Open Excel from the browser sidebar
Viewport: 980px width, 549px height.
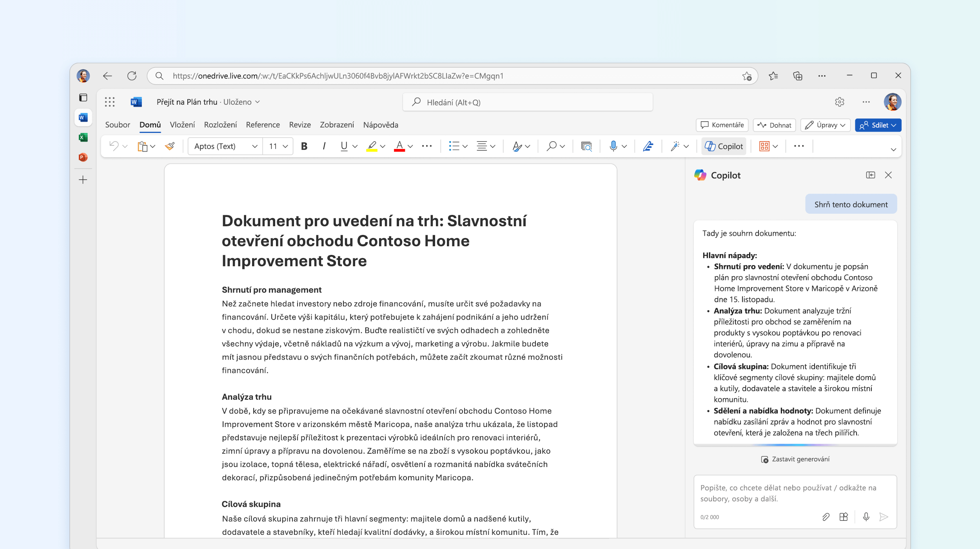point(83,137)
